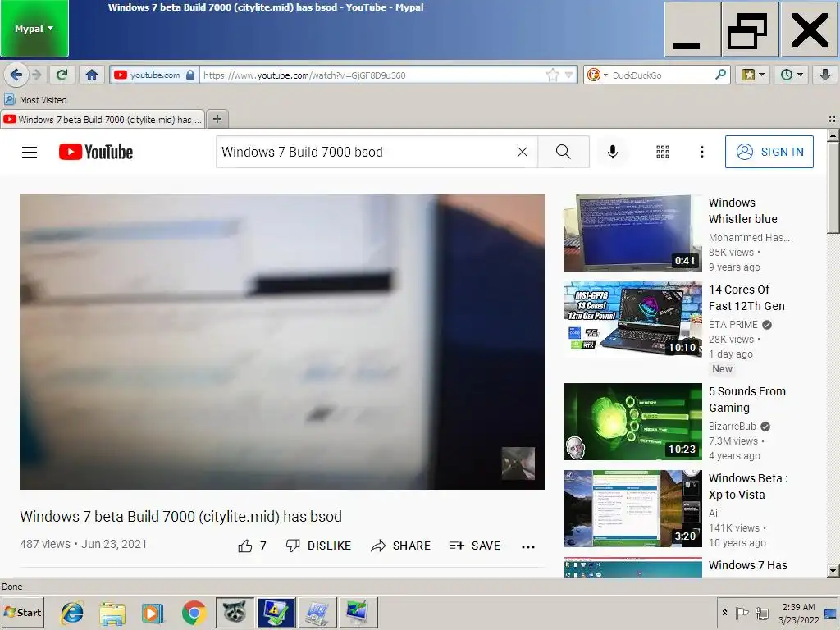
Task: Click the page scrollbar down arrow
Action: (x=833, y=571)
